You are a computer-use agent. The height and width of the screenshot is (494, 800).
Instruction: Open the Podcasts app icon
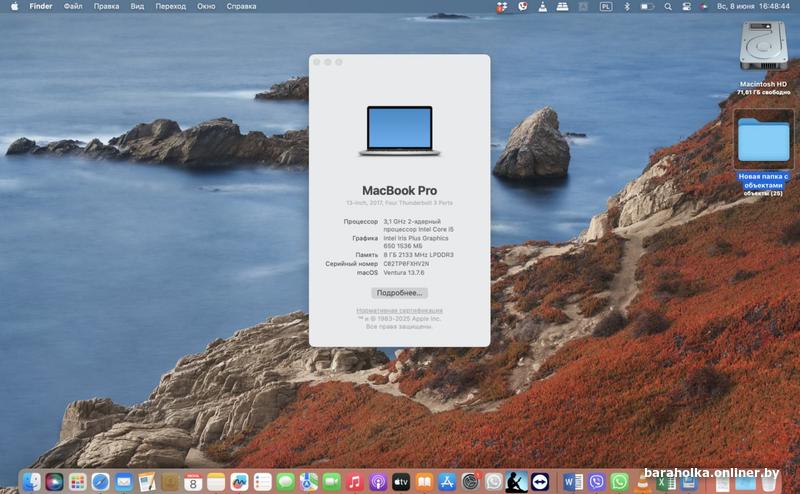(378, 482)
